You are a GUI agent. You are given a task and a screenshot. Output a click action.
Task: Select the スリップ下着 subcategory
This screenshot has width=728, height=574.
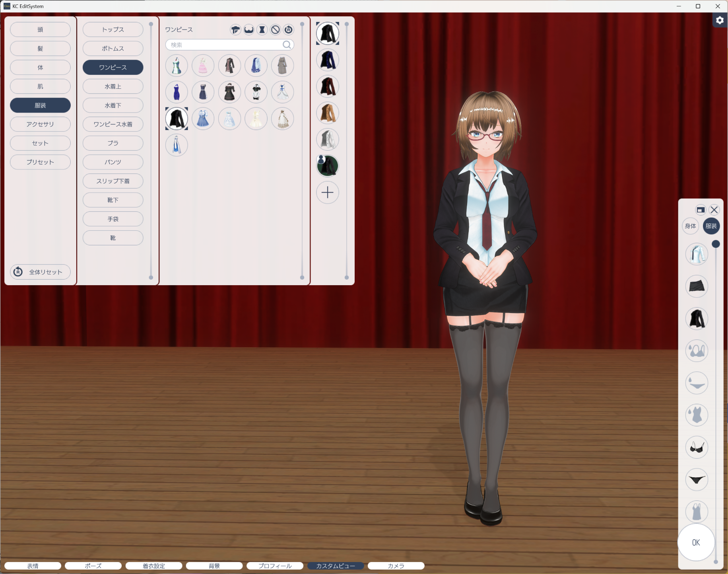click(x=113, y=181)
